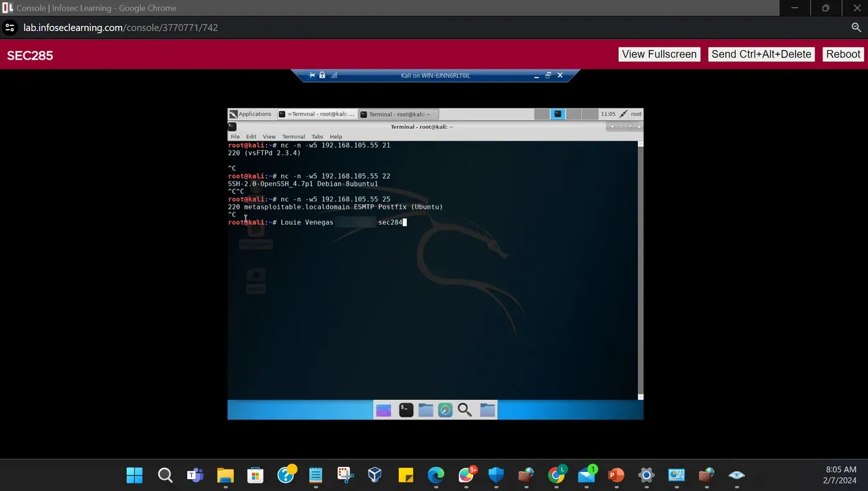Click the signal strength icon on connection bar

click(334, 76)
